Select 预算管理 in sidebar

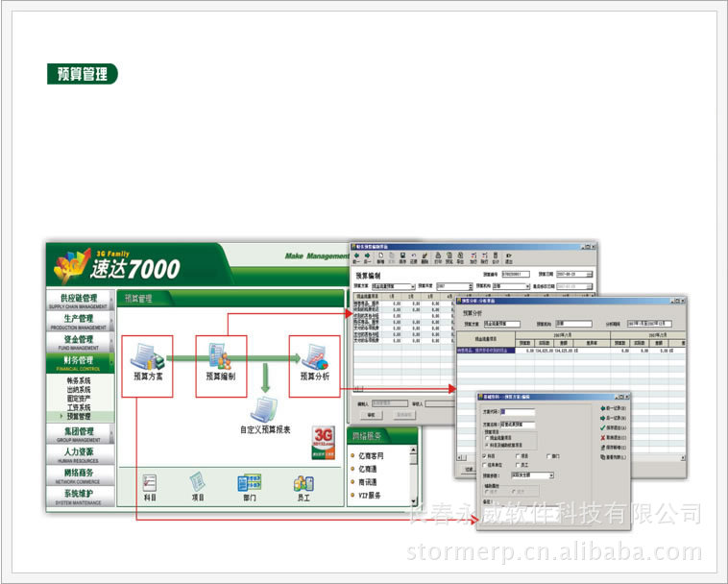pyautogui.click(x=79, y=417)
